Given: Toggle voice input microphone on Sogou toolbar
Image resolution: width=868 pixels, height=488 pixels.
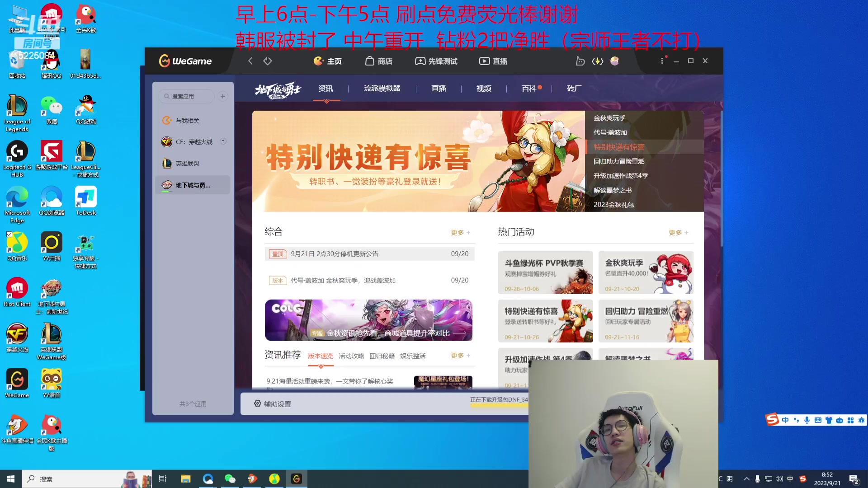Looking at the screenshot, I should (x=807, y=420).
